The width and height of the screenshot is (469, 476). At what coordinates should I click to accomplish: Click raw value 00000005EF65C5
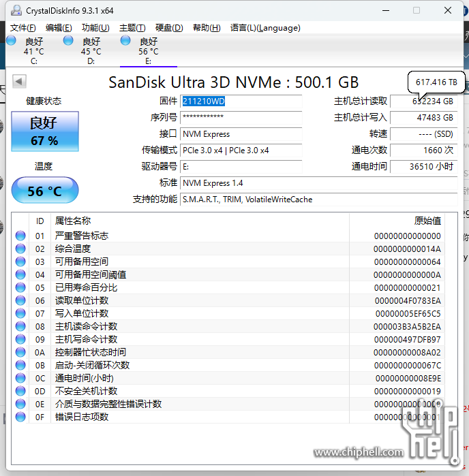(408, 314)
